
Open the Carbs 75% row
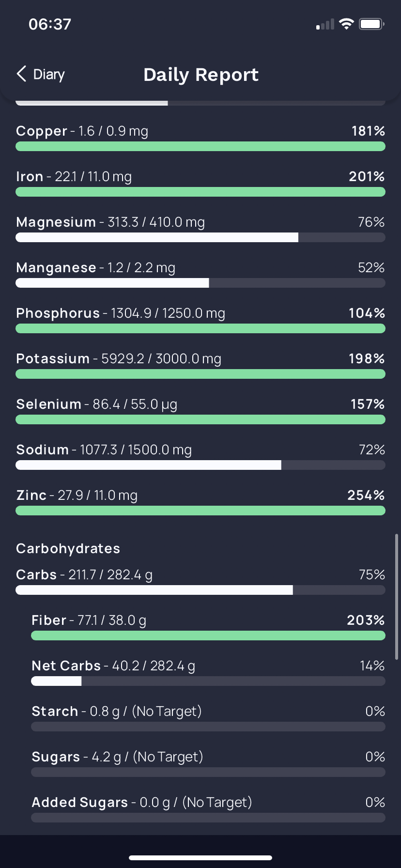pyautogui.click(x=200, y=581)
